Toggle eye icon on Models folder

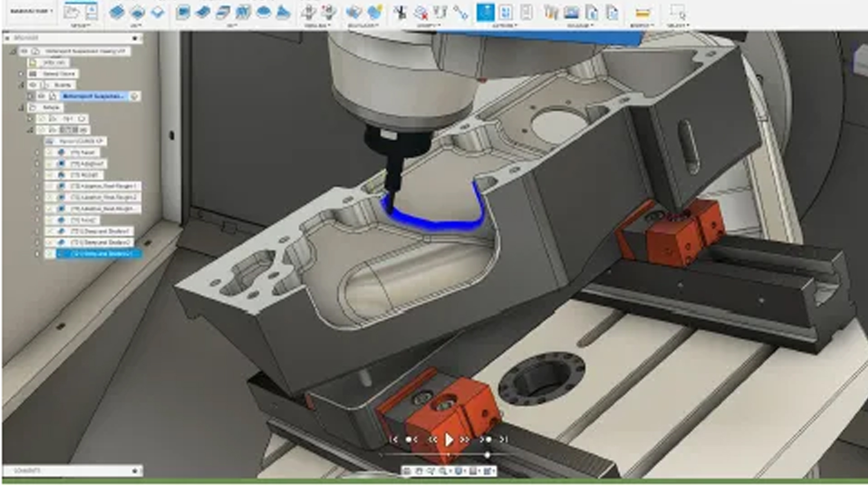click(33, 85)
